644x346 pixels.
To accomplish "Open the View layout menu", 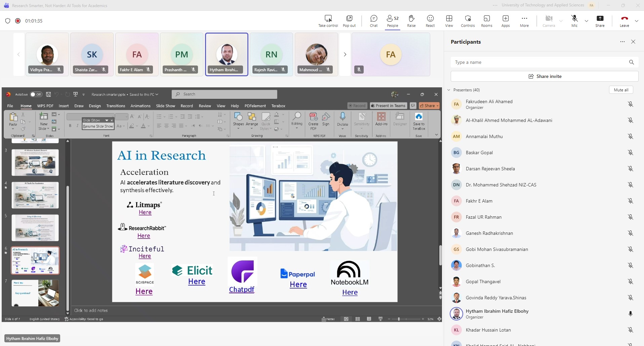I will coord(449,21).
